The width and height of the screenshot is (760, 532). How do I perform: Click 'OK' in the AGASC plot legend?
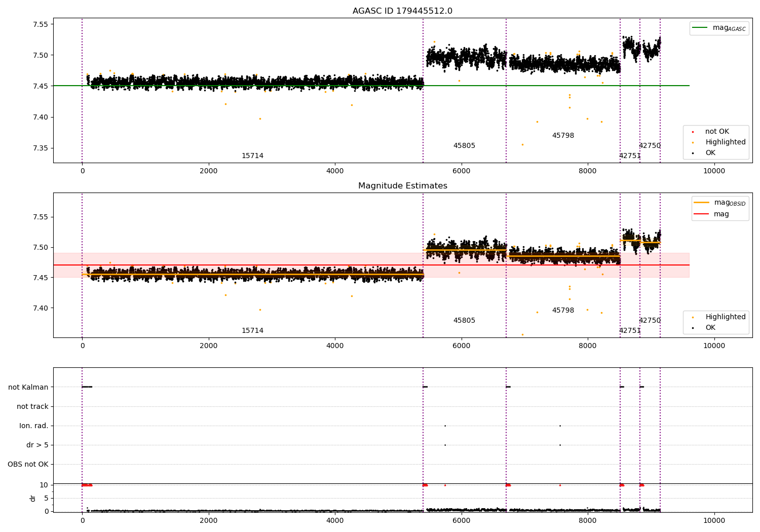(710, 153)
